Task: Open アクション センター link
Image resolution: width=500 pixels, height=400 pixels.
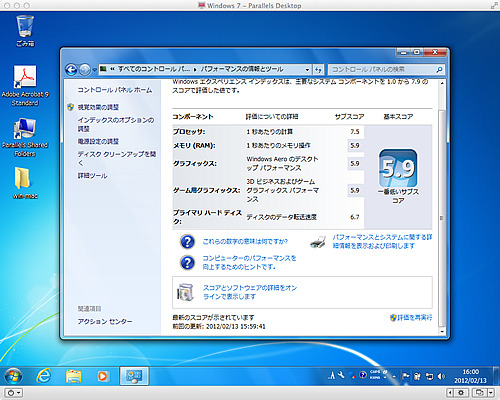Action: point(105,322)
